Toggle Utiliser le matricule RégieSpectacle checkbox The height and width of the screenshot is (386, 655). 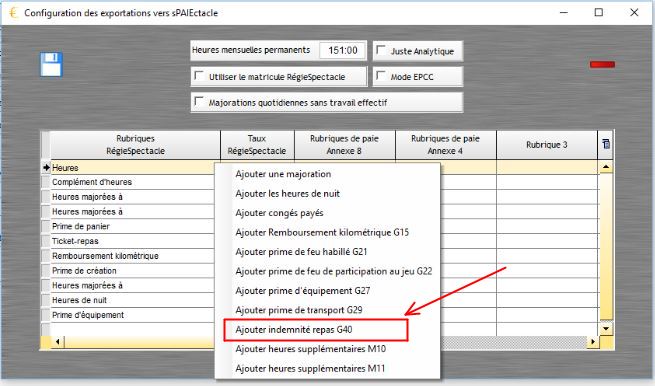coord(199,76)
